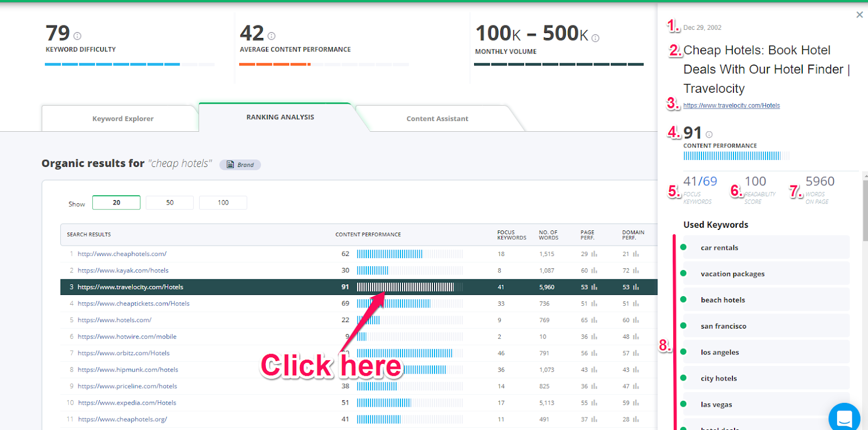Image resolution: width=868 pixels, height=430 pixels.
Task: Close the page details side panel
Action: [859, 15]
